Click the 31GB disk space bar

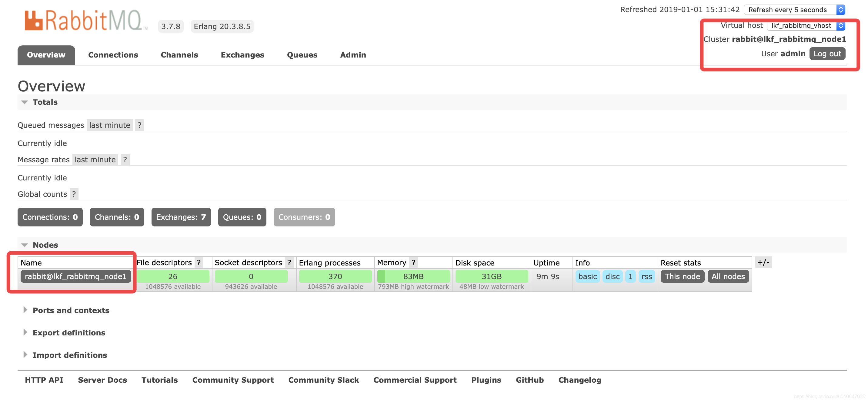[x=492, y=276]
